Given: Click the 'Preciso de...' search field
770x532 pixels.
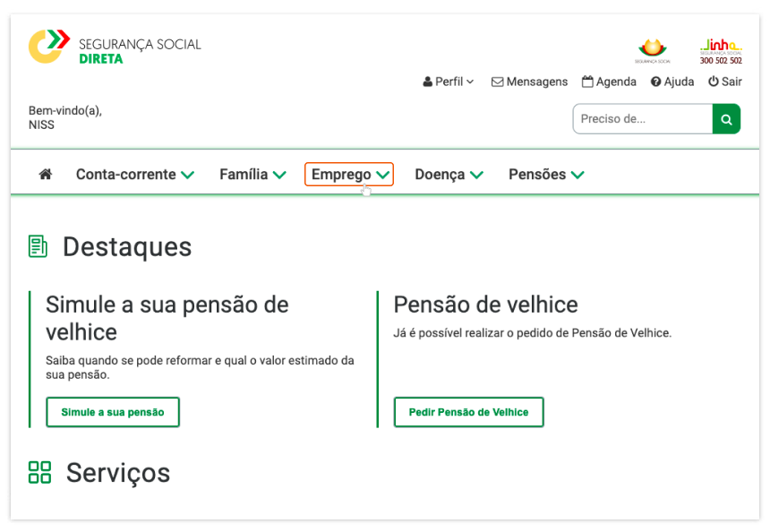Looking at the screenshot, I should [642, 119].
